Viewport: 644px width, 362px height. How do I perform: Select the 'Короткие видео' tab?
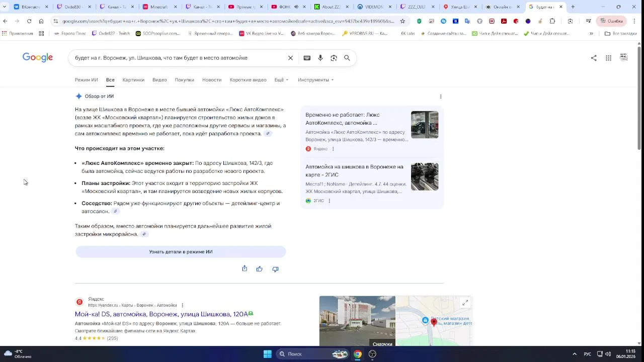[248, 80]
